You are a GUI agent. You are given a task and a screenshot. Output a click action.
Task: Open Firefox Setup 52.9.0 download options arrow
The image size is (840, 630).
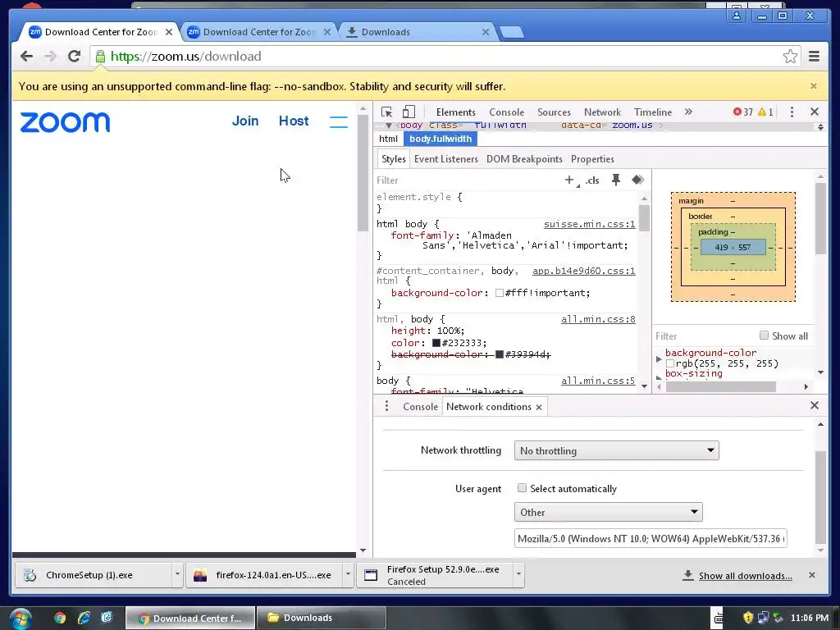[x=518, y=575]
